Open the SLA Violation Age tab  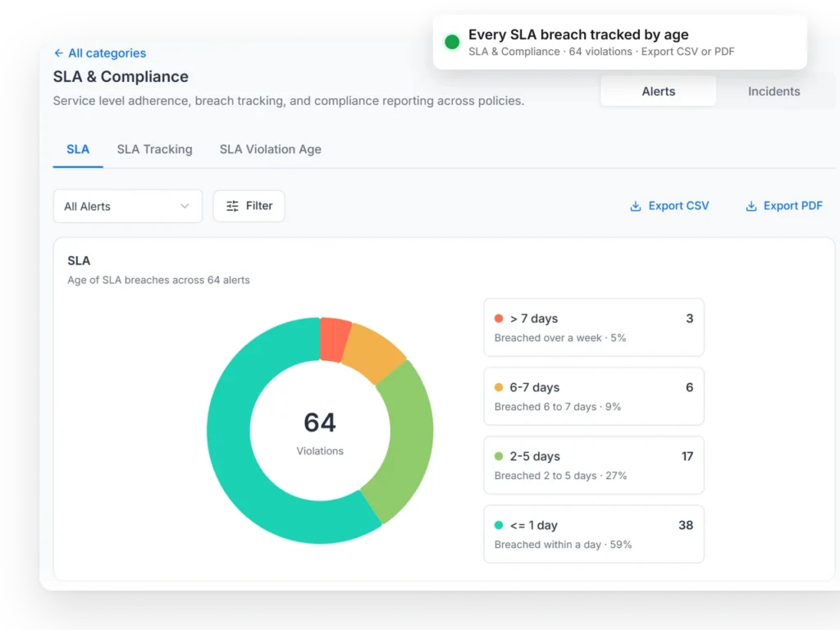(271, 149)
